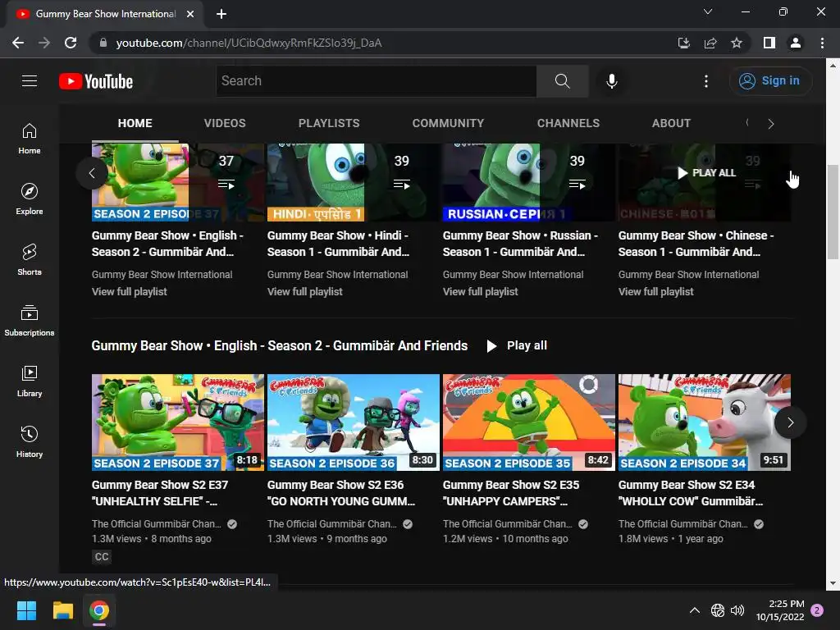840x630 pixels.
Task: Click previous arrow on playlists carousel
Action: [x=92, y=173]
